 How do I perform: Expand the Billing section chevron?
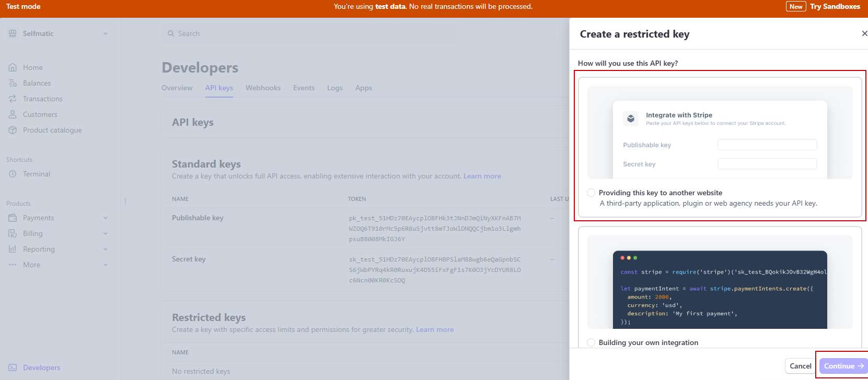(x=106, y=233)
